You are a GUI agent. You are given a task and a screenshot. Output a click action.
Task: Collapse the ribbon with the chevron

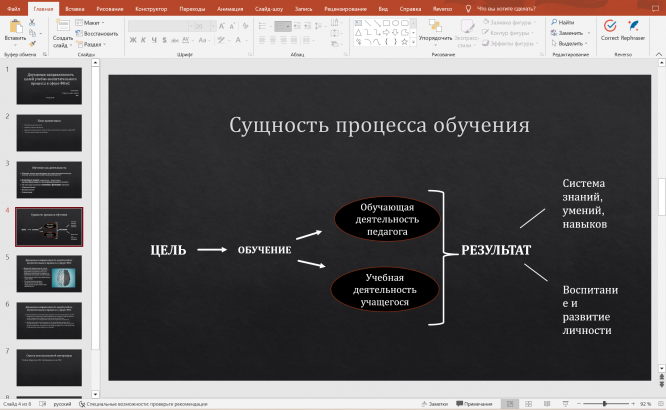coord(659,54)
